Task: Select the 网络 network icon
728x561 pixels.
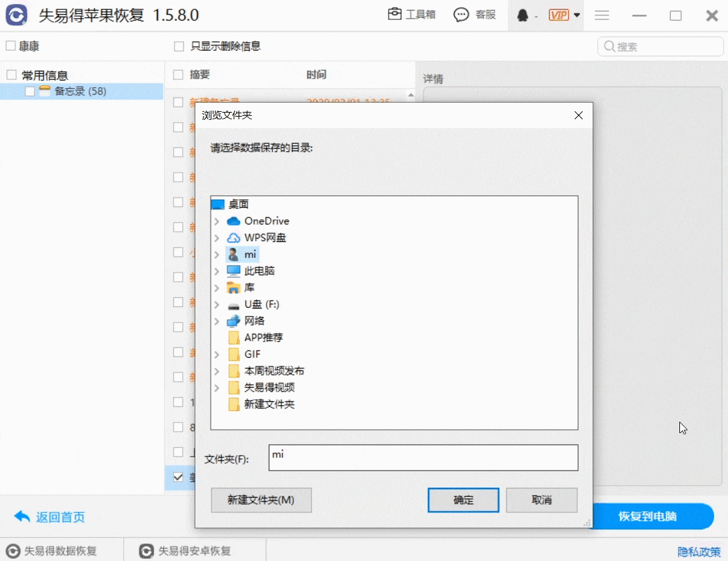Action: 233,321
